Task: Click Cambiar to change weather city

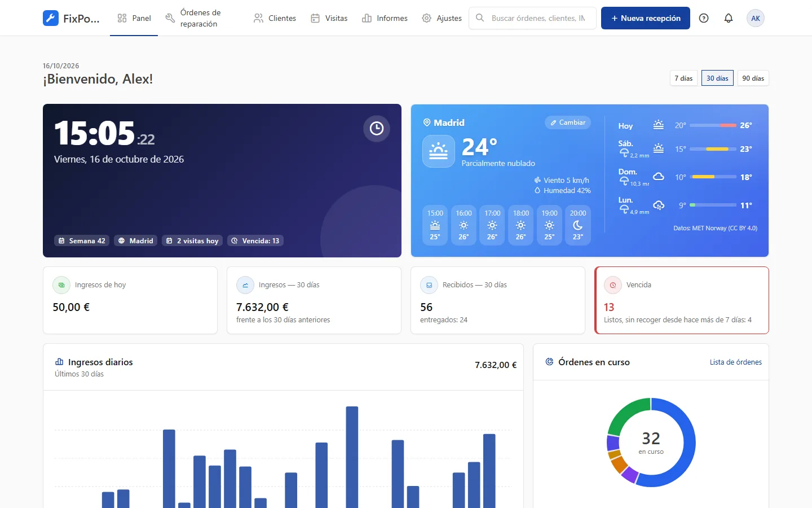Action: point(568,122)
